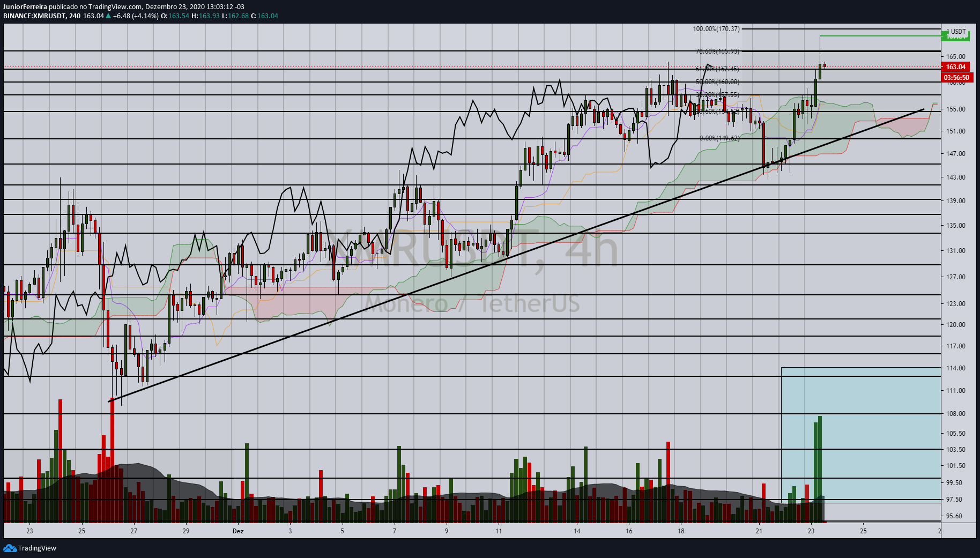Click the 100.00%(170.37) Fibonacci level label
This screenshot has width=980, height=558.
[716, 29]
